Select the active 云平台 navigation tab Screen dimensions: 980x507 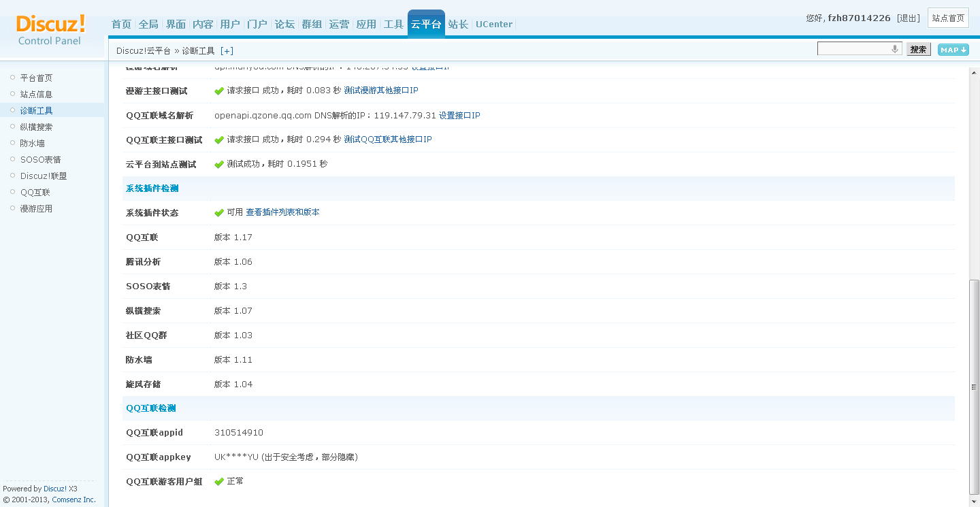tap(426, 24)
